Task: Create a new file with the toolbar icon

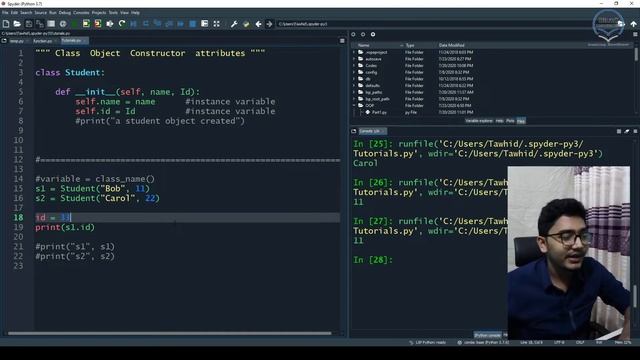Action: coord(6,24)
